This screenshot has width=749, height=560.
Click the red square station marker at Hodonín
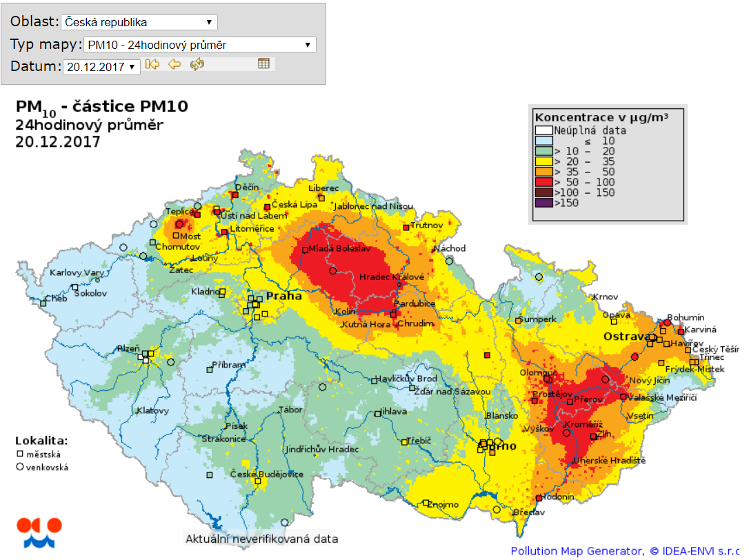[539, 499]
